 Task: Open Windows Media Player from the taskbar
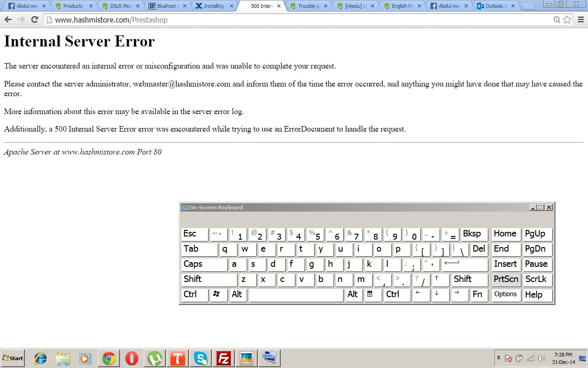click(x=86, y=358)
